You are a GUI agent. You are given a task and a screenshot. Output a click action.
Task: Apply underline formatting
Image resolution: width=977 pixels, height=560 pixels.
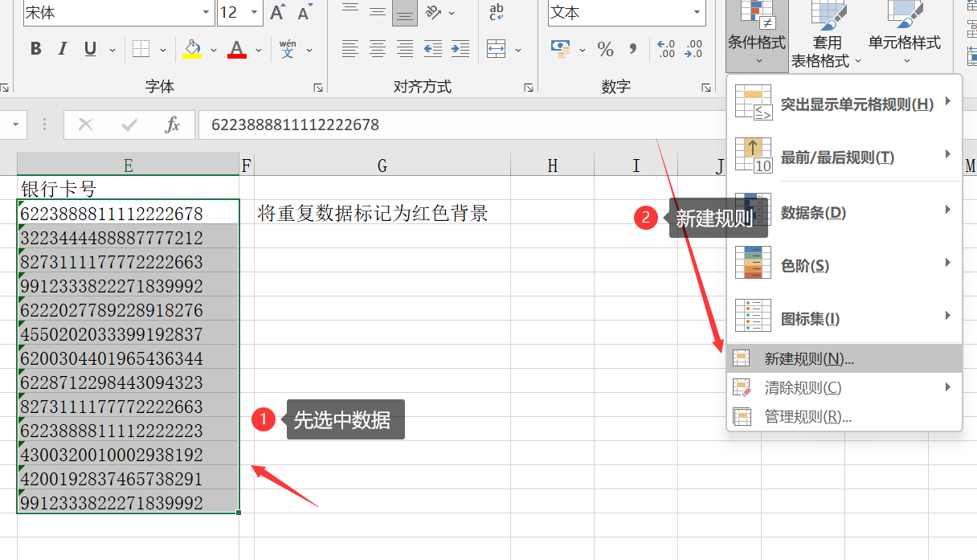88,48
